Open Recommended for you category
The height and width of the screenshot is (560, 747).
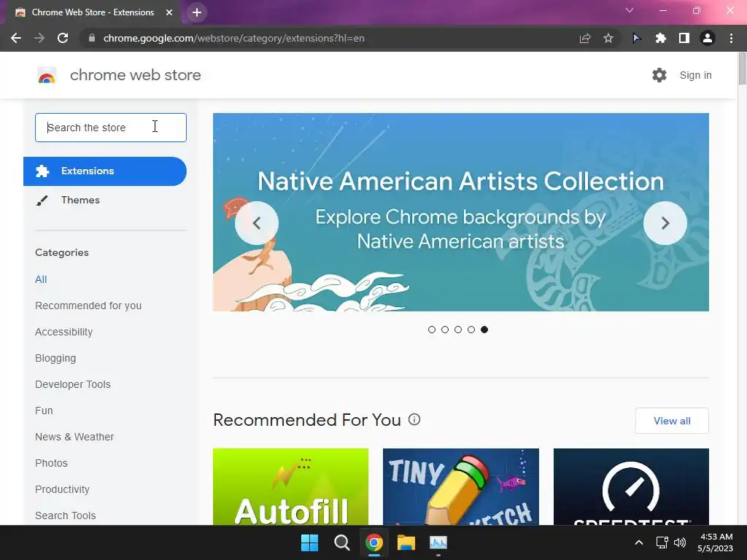[x=88, y=306]
